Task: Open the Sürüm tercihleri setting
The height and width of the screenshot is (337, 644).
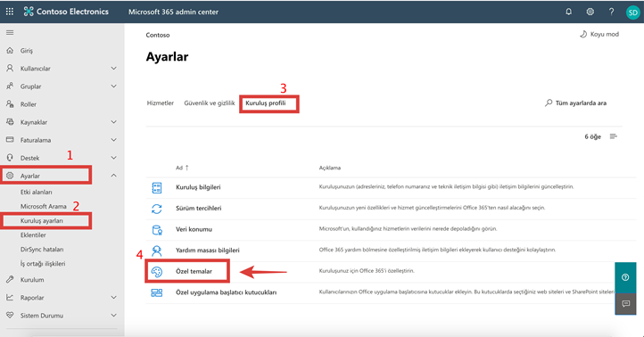Action: [198, 208]
